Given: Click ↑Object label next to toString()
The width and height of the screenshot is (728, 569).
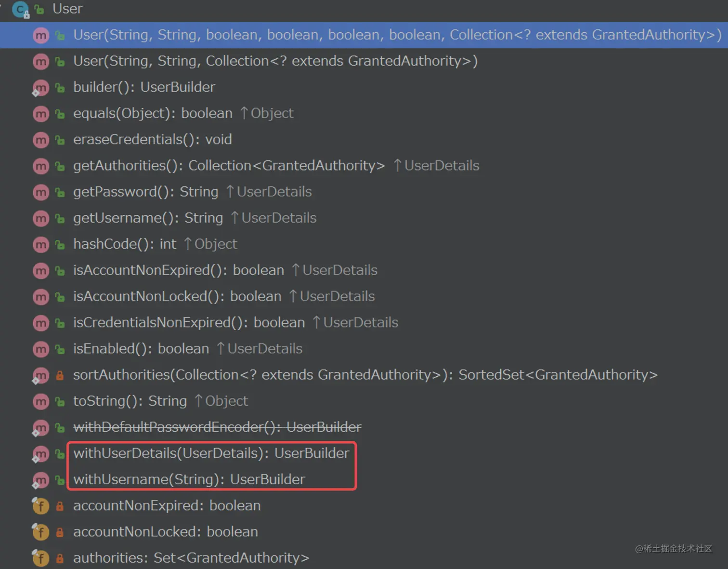Looking at the screenshot, I should coord(221,401).
